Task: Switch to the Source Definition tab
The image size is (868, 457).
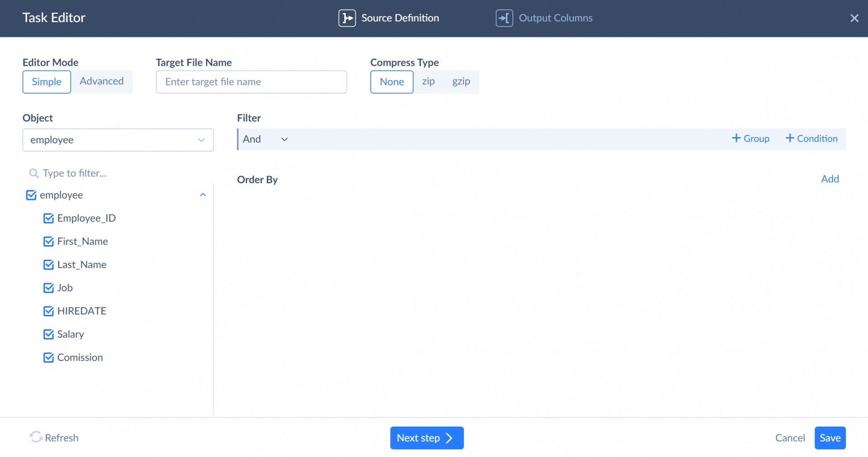Action: (400, 18)
